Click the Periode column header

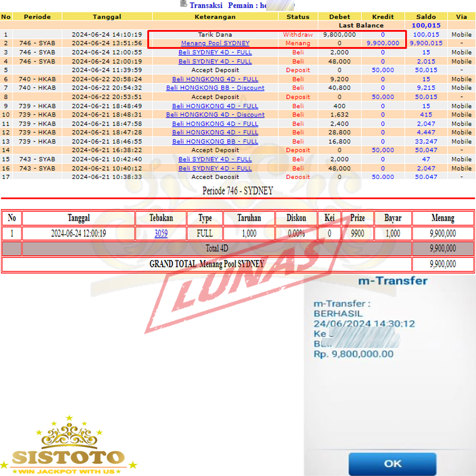(37, 17)
